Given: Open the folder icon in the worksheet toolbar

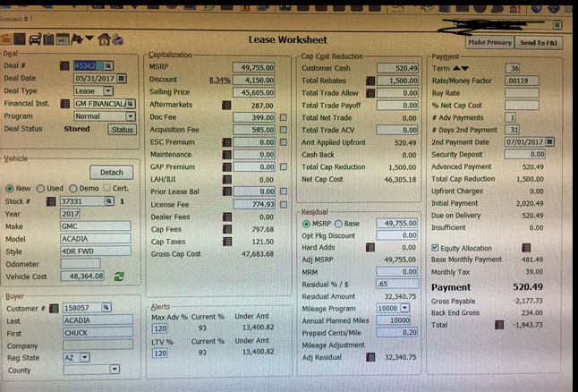Looking at the screenshot, I should (x=5, y=38).
